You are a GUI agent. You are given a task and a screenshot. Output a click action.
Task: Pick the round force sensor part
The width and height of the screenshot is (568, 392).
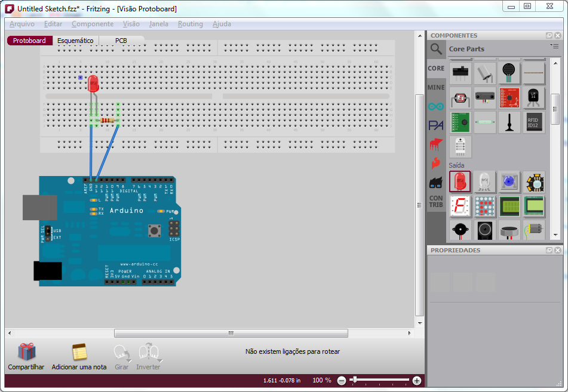(x=509, y=72)
